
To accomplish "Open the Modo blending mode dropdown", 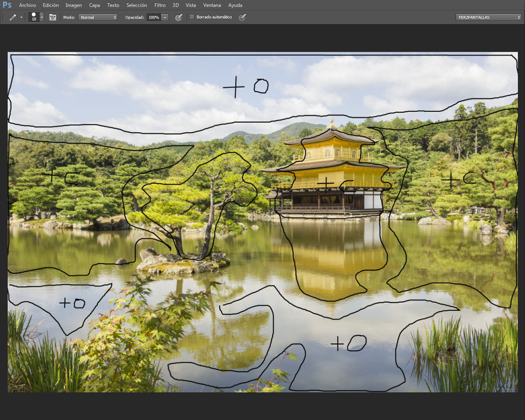I will pyautogui.click(x=98, y=17).
